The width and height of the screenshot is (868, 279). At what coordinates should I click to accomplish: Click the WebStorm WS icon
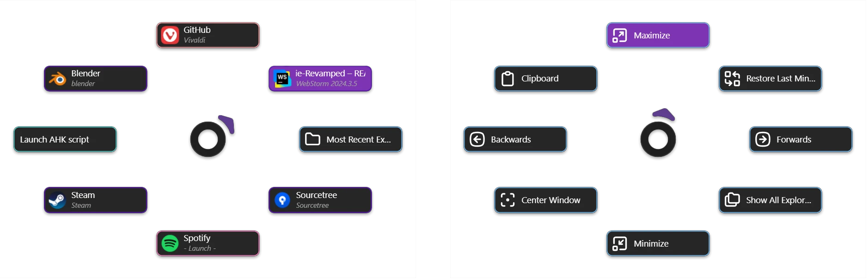282,79
